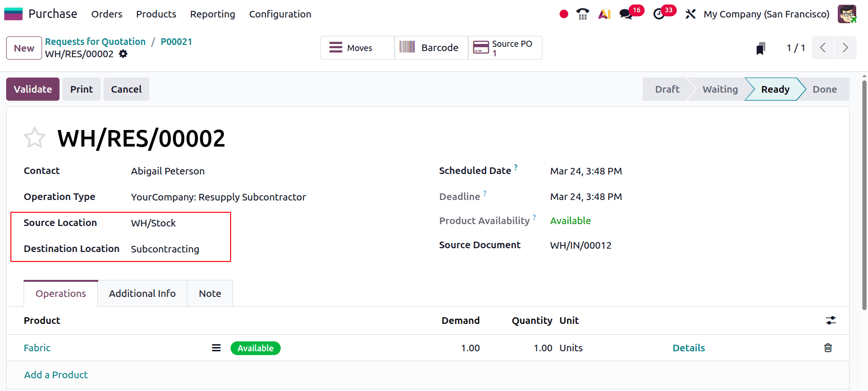868x391 pixels.
Task: Click the Destination Location value Subcontracting
Action: (165, 249)
